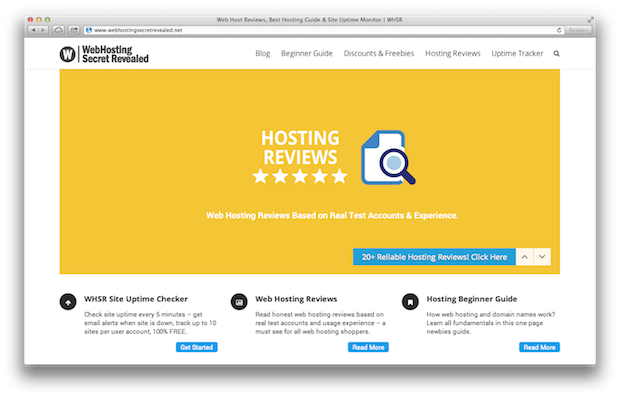Open the Blog menu item
Viewport: 620px width, 398px height.
tap(263, 53)
